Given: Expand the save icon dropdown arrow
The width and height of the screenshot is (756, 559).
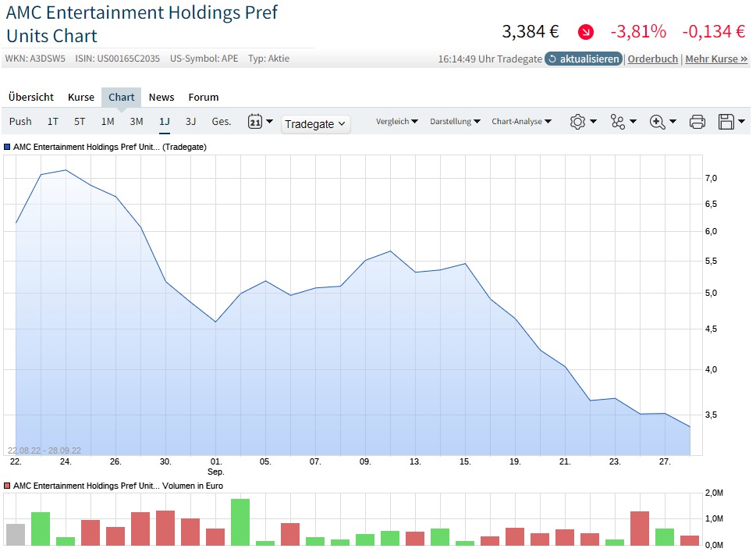Looking at the screenshot, I should point(741,122).
